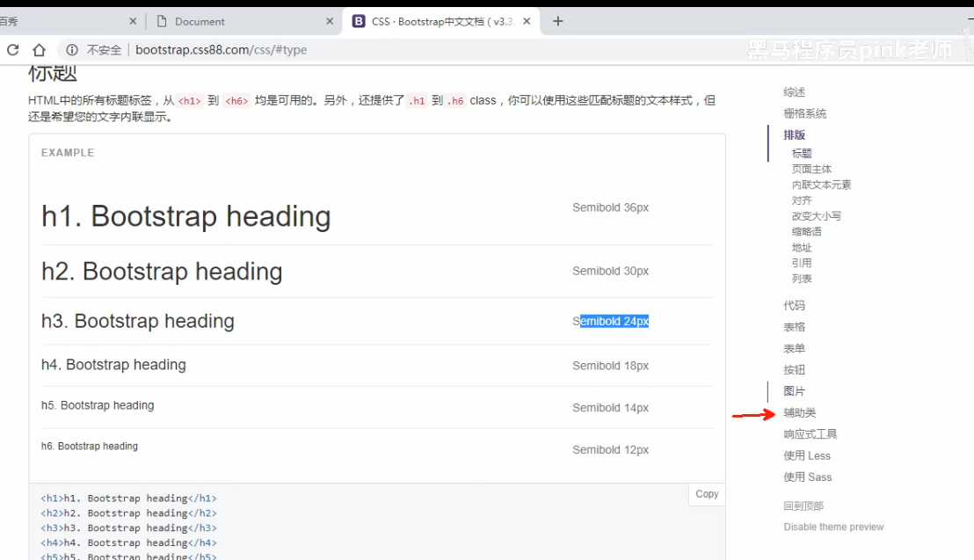This screenshot has width=974, height=560.
Task: Open 引用 subsection
Action: 802,263
